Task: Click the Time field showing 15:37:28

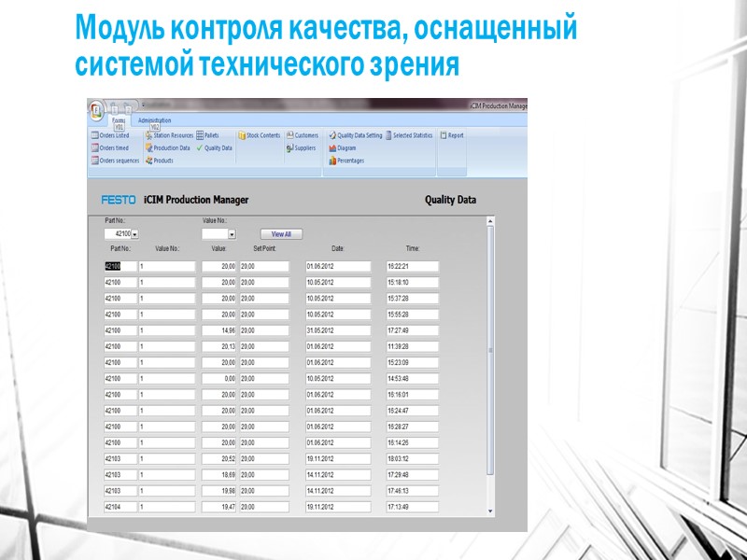Action: pos(412,299)
